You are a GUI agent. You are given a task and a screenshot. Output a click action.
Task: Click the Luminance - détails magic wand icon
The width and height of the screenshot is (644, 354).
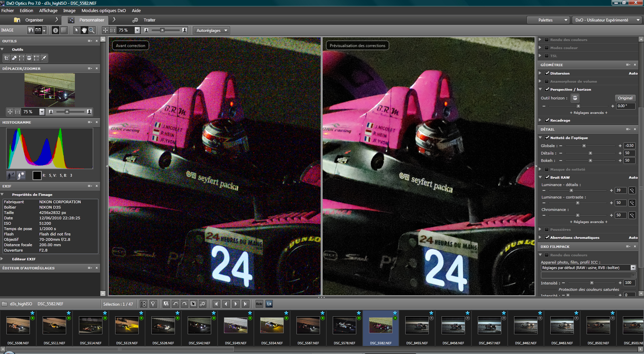(632, 190)
